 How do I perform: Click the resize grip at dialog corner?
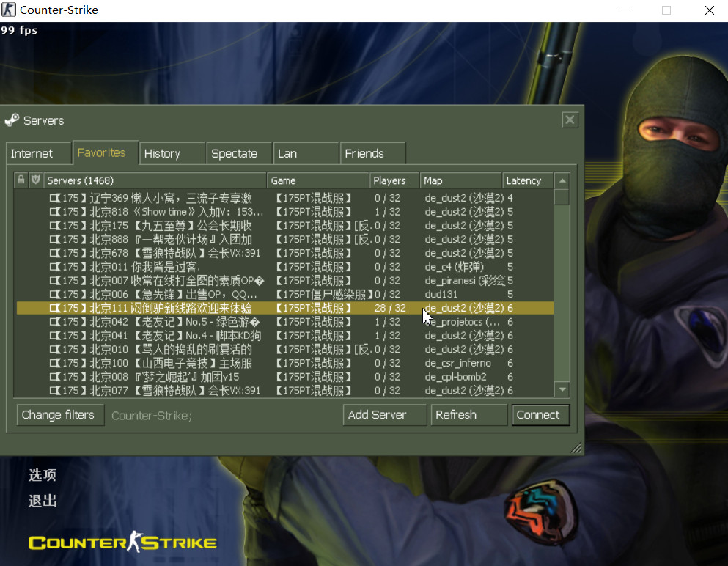[576, 447]
